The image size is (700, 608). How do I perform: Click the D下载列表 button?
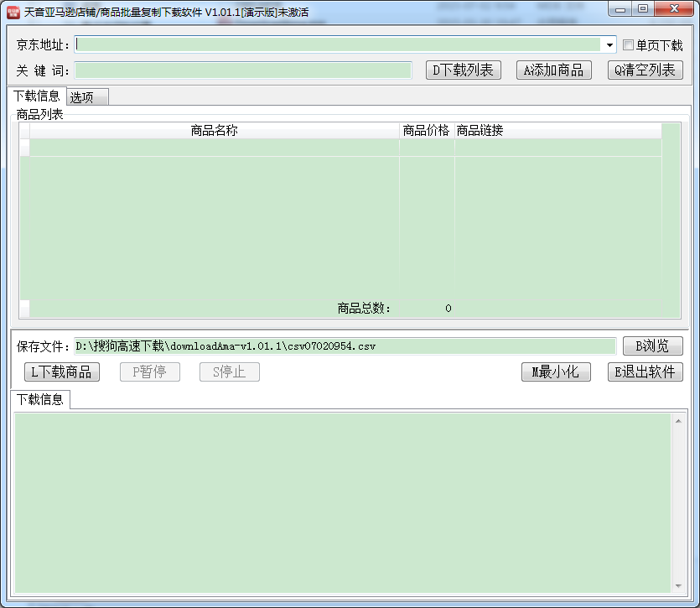click(x=464, y=70)
